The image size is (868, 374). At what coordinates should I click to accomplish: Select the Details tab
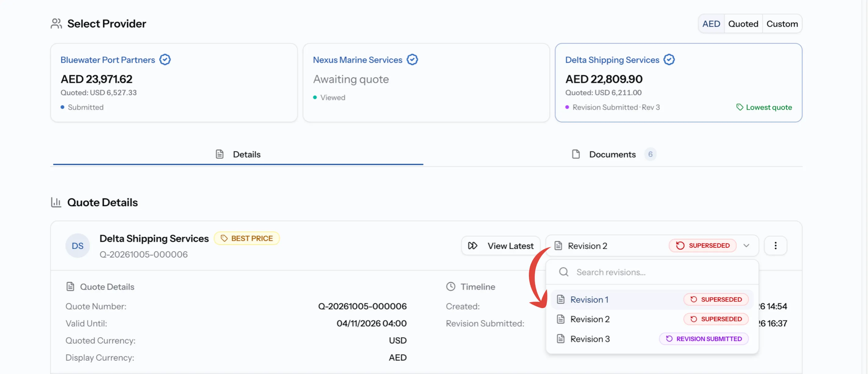238,154
